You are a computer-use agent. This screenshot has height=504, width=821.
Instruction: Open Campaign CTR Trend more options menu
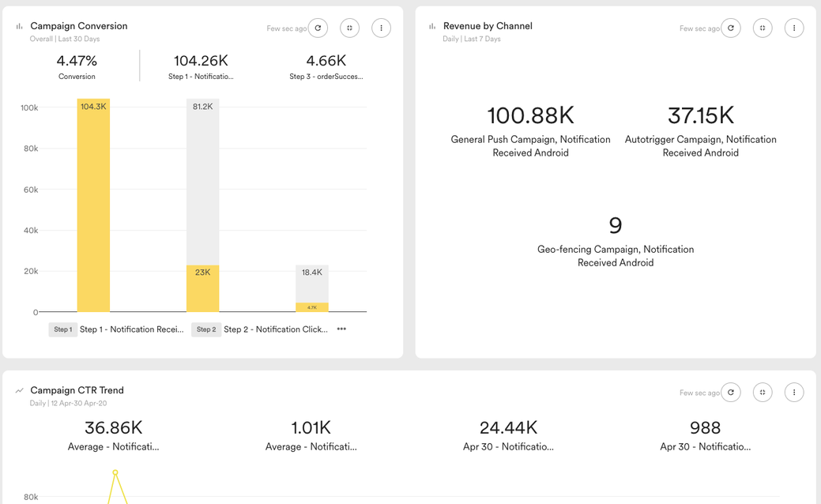pyautogui.click(x=794, y=393)
